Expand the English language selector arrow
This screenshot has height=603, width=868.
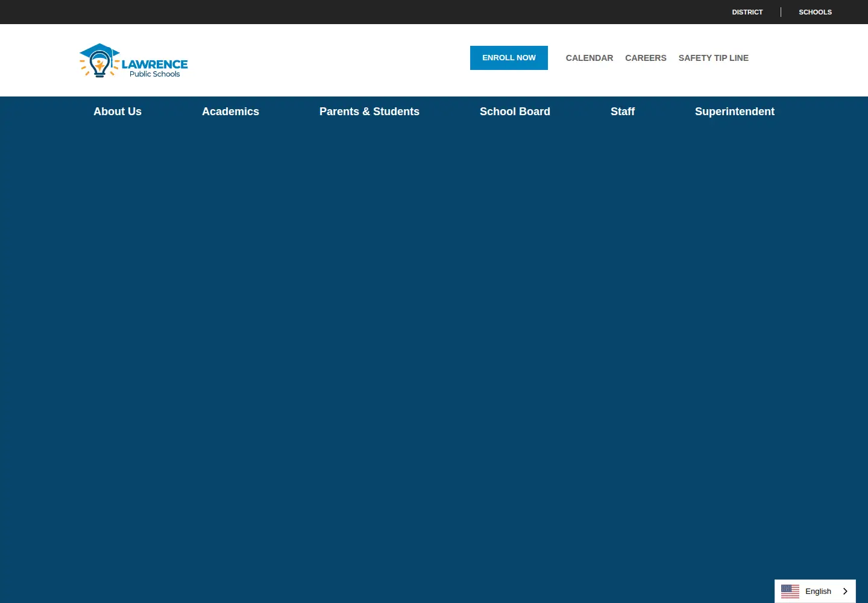click(x=845, y=592)
